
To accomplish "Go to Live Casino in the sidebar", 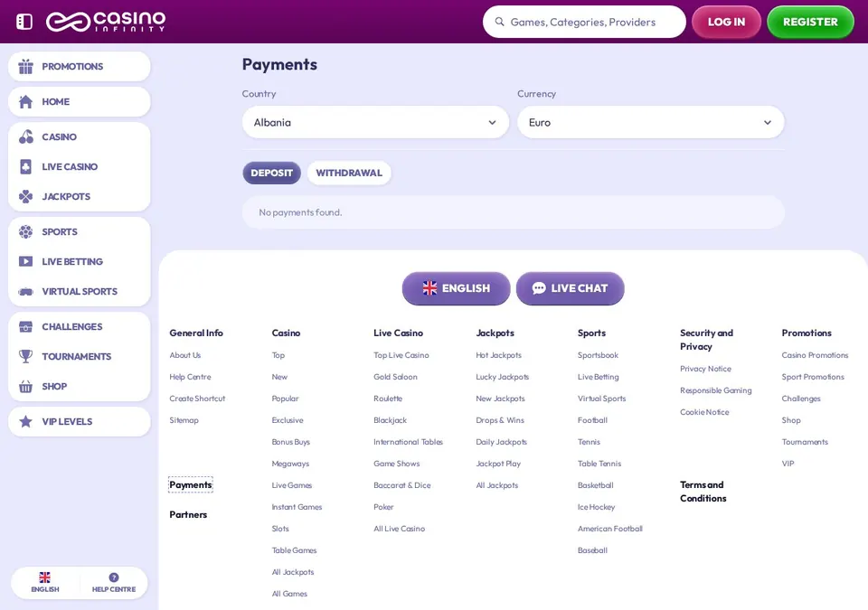I will click(80, 166).
